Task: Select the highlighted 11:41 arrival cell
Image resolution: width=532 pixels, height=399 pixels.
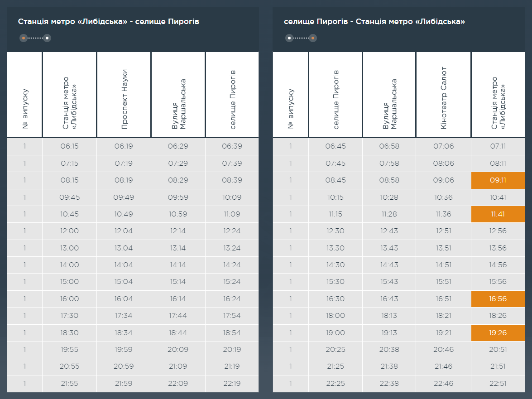Action: point(498,214)
